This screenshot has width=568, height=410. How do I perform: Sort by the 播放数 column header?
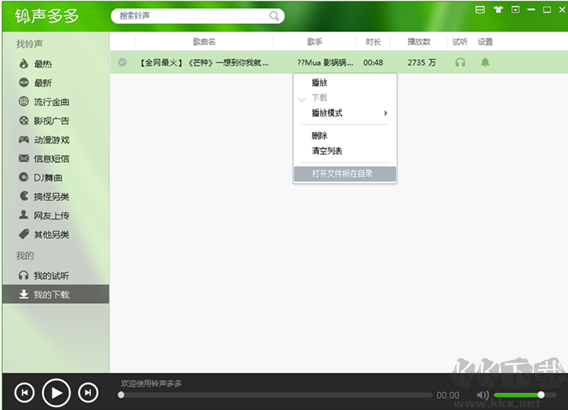[x=419, y=42]
